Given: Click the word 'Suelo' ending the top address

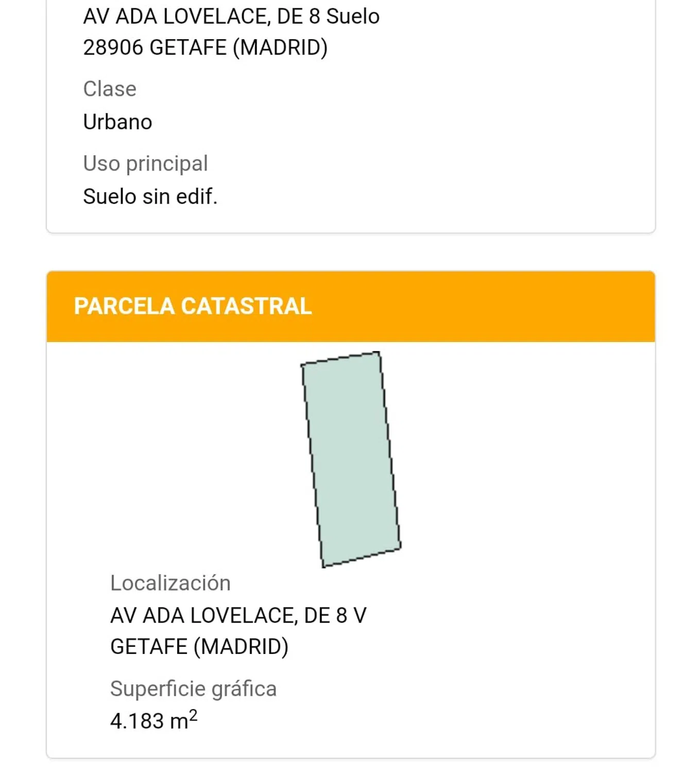Looking at the screenshot, I should pos(353,16).
